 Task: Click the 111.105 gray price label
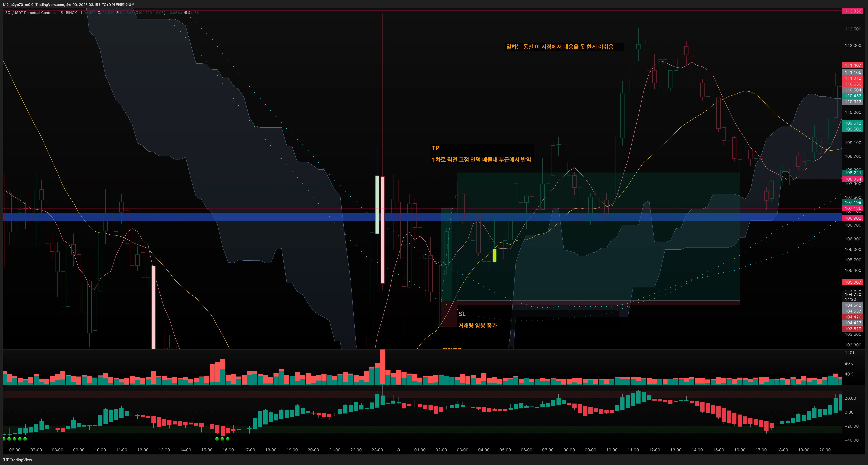853,72
